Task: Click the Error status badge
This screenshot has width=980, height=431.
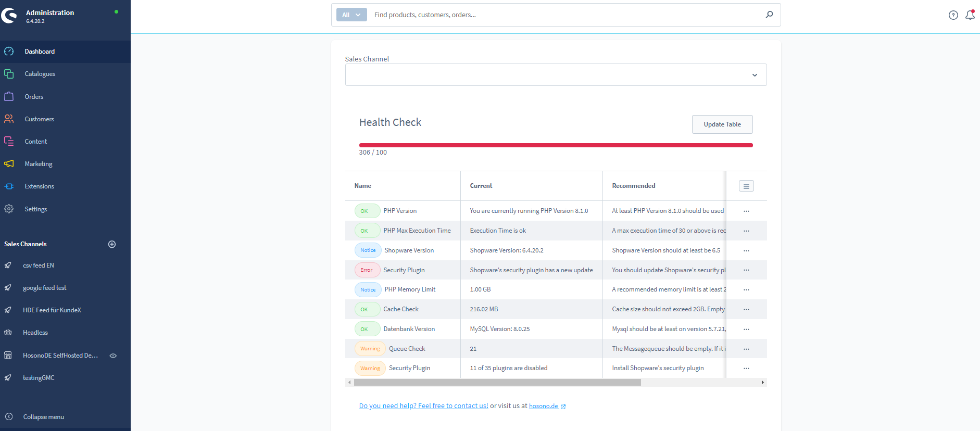Action: (367, 270)
